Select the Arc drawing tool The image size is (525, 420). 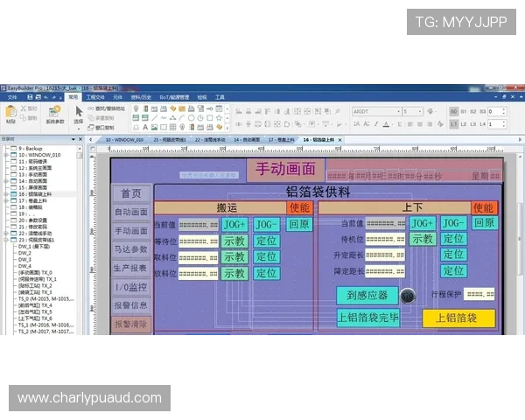click(x=182, y=118)
